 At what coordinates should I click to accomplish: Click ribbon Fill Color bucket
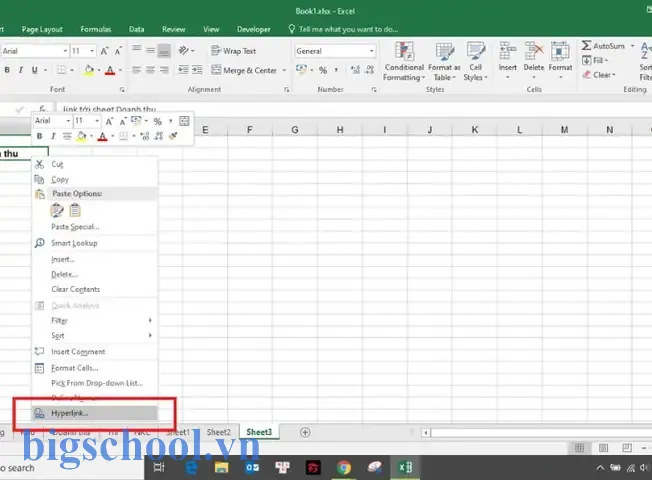click(x=89, y=70)
